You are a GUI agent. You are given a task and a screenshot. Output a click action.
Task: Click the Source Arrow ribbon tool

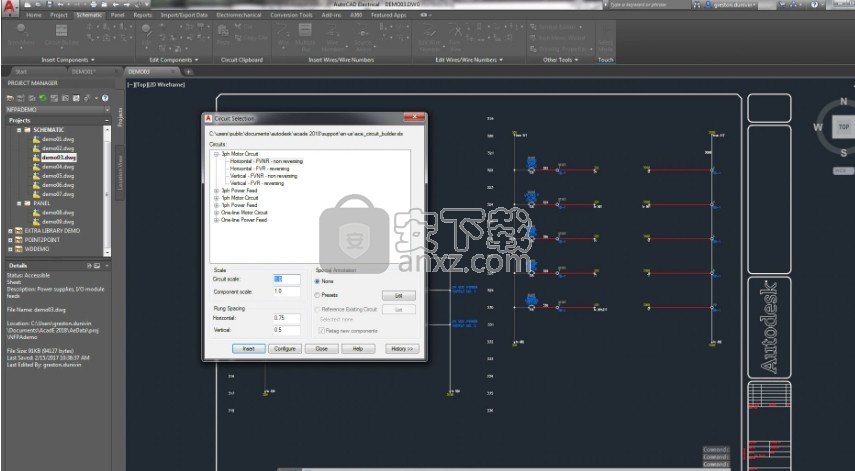coord(363,35)
